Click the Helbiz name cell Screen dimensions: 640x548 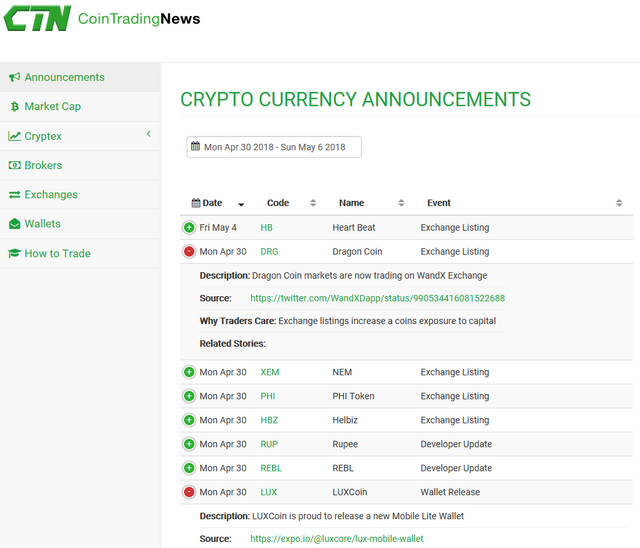[x=345, y=420]
